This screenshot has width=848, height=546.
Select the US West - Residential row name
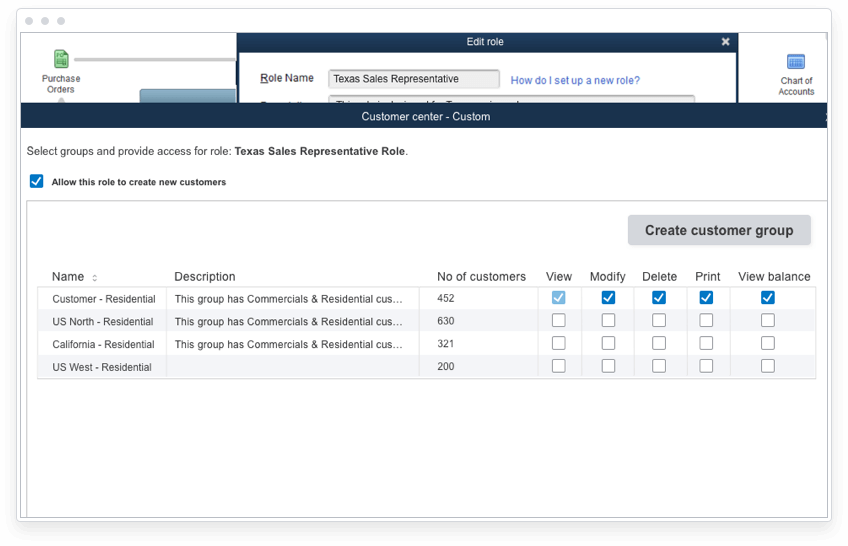(x=102, y=367)
